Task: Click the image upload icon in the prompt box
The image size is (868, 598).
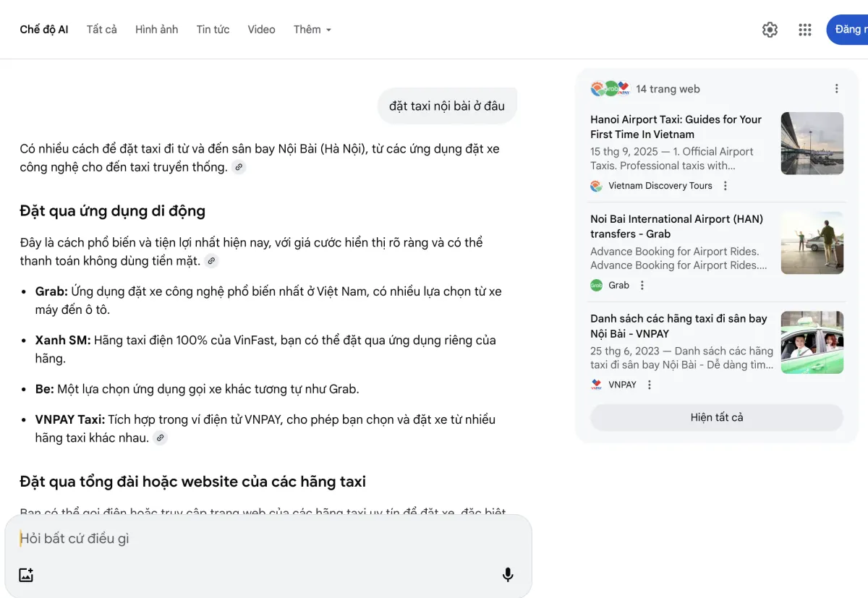Action: click(x=26, y=576)
